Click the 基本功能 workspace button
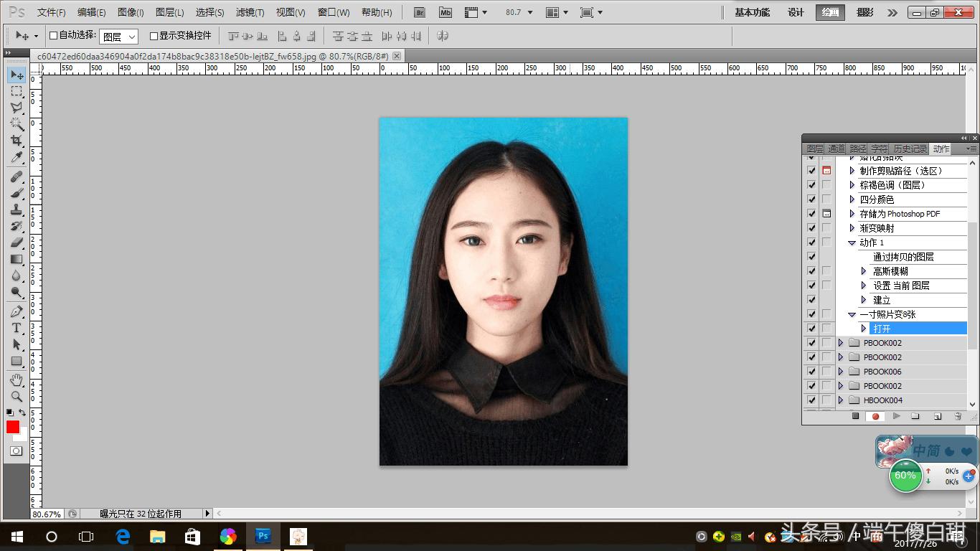 click(x=752, y=12)
